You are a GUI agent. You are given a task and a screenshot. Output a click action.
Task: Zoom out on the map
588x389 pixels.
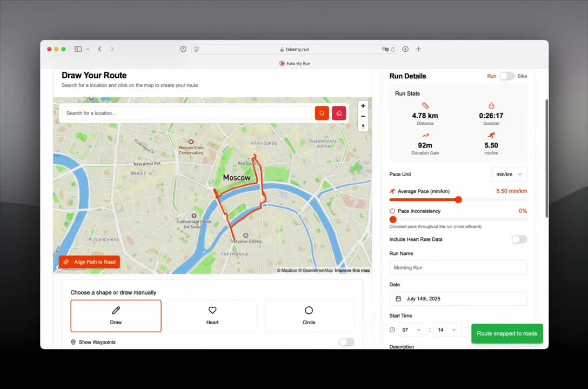363,116
